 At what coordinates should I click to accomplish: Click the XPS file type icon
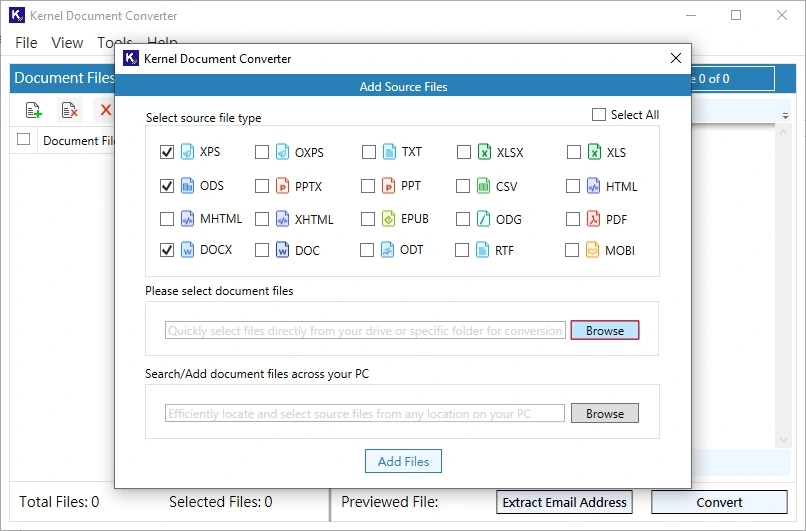pyautogui.click(x=188, y=152)
